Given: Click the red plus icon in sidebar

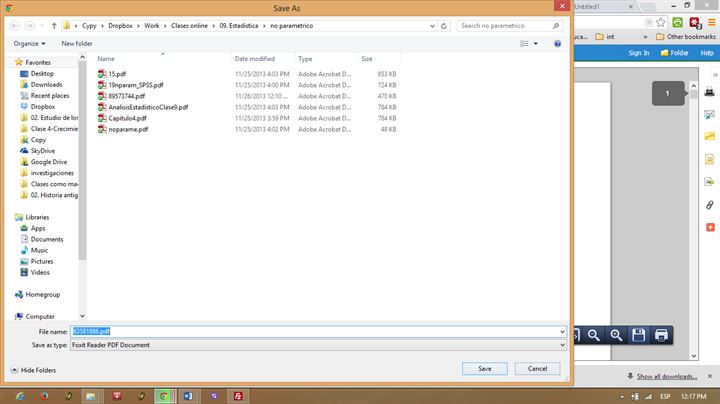Looking at the screenshot, I should pos(710,227).
